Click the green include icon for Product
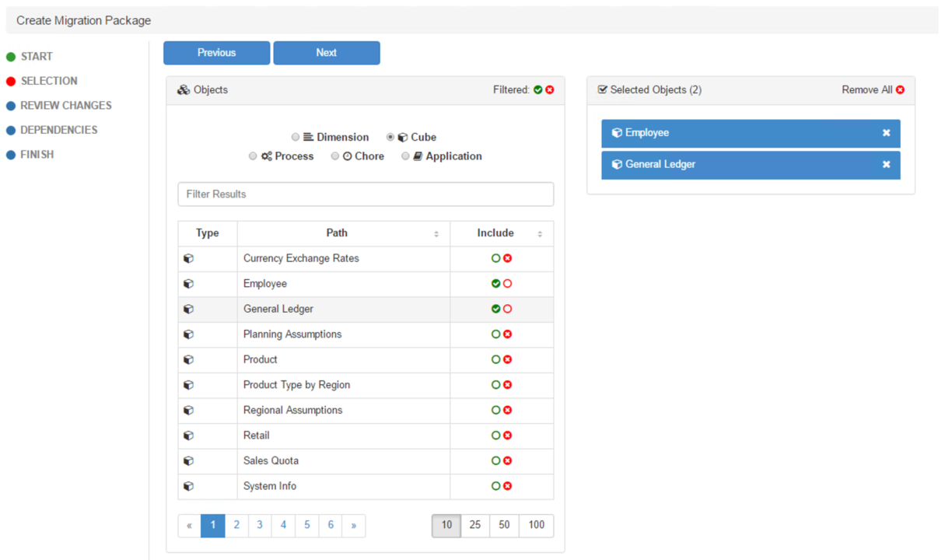 click(495, 359)
